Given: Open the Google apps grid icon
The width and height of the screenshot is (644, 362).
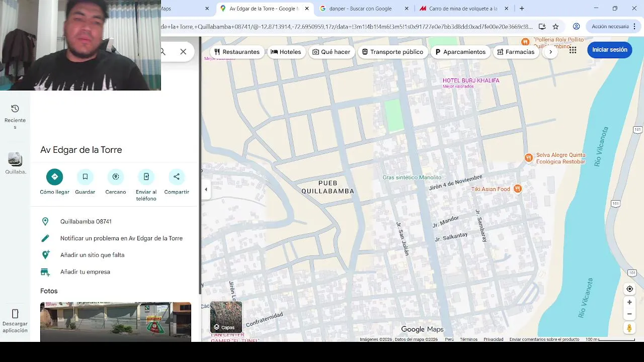Looking at the screenshot, I should click(x=573, y=50).
